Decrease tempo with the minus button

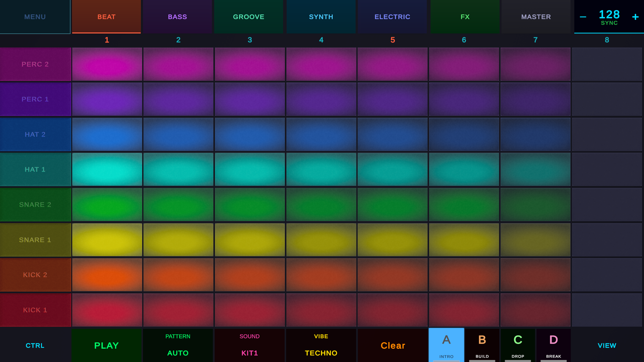coord(583,17)
